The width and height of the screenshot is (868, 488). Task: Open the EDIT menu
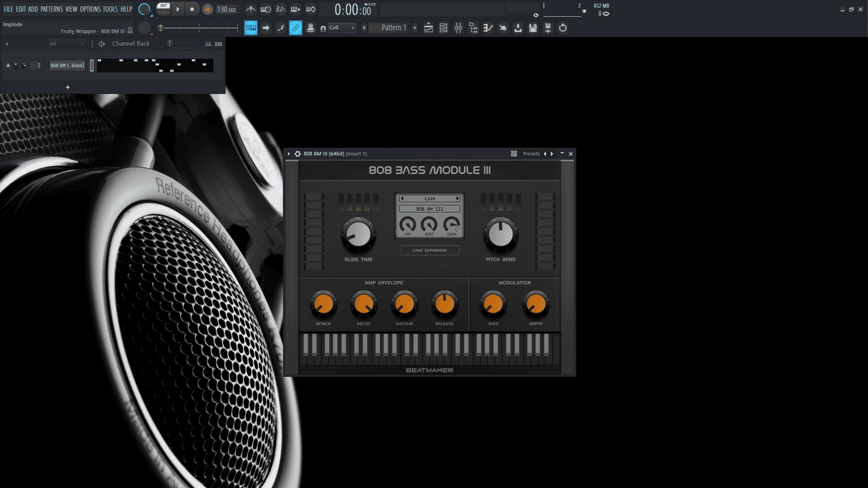[21, 9]
